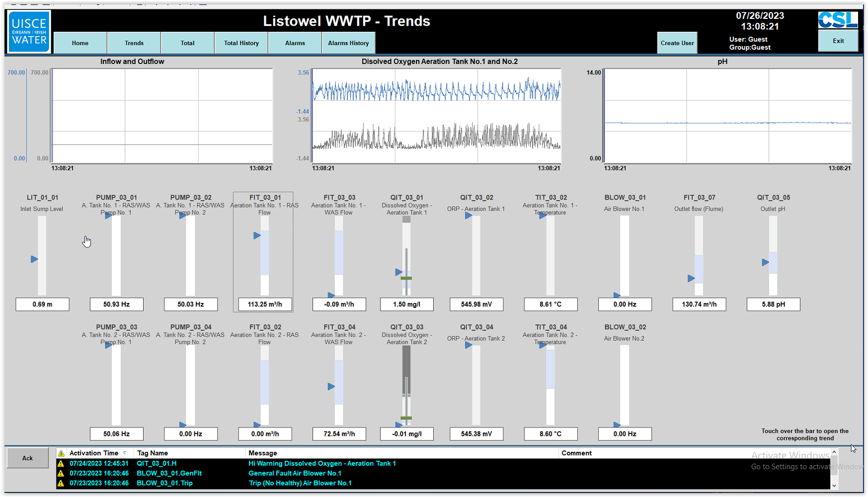Viewport: 868px width, 497px height.
Task: Click the CSL logo icon
Action: (x=838, y=20)
